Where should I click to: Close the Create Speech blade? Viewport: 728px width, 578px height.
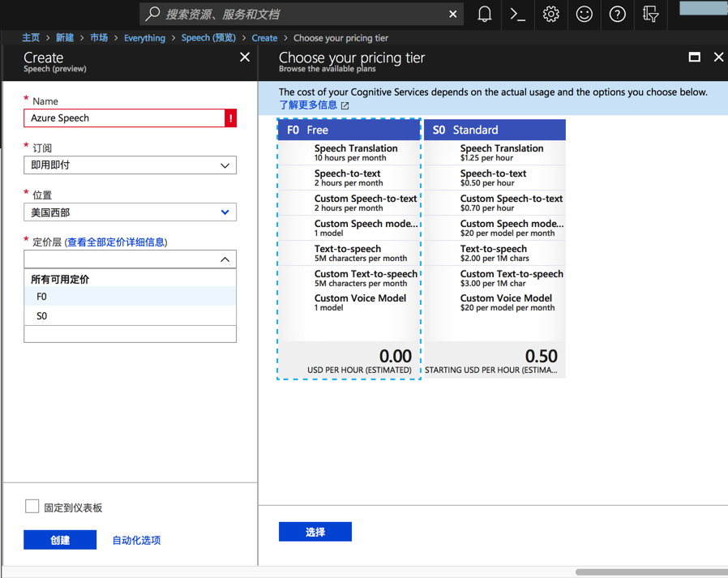[x=245, y=57]
